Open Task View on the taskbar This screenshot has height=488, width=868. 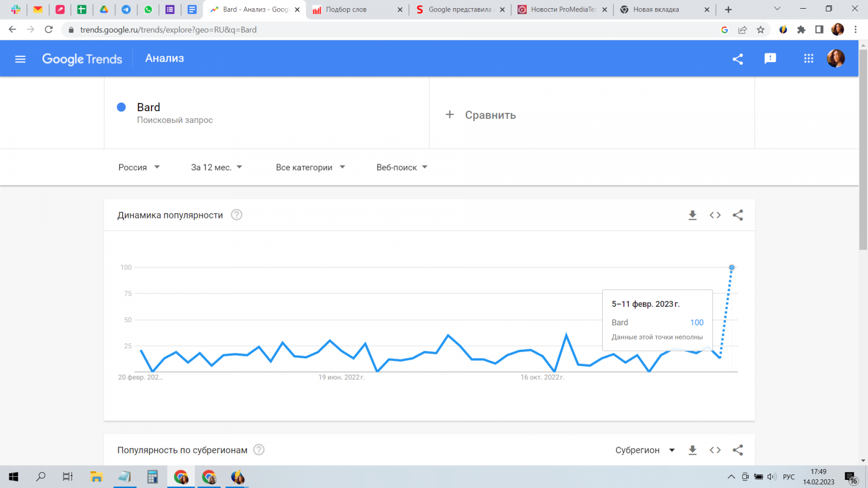(x=68, y=477)
